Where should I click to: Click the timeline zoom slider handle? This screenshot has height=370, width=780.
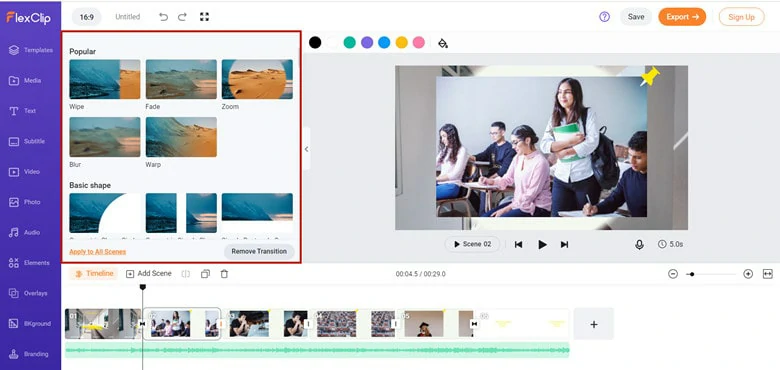(x=692, y=274)
